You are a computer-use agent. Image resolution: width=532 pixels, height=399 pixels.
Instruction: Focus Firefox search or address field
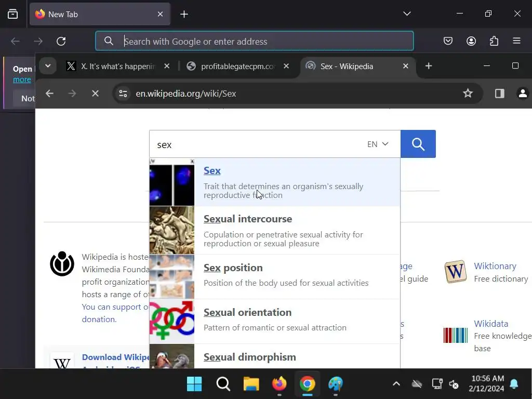pyautogui.click(x=255, y=41)
